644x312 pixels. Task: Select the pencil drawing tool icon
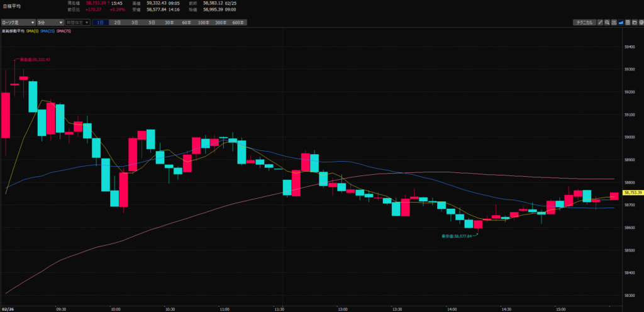(x=601, y=23)
